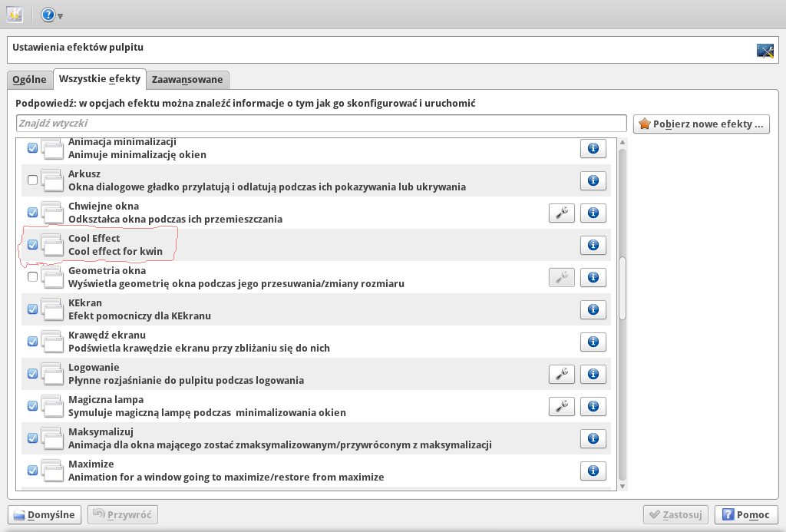This screenshot has height=532, width=786.
Task: Disable the Magiczna lampa checkbox
Action: click(x=32, y=405)
